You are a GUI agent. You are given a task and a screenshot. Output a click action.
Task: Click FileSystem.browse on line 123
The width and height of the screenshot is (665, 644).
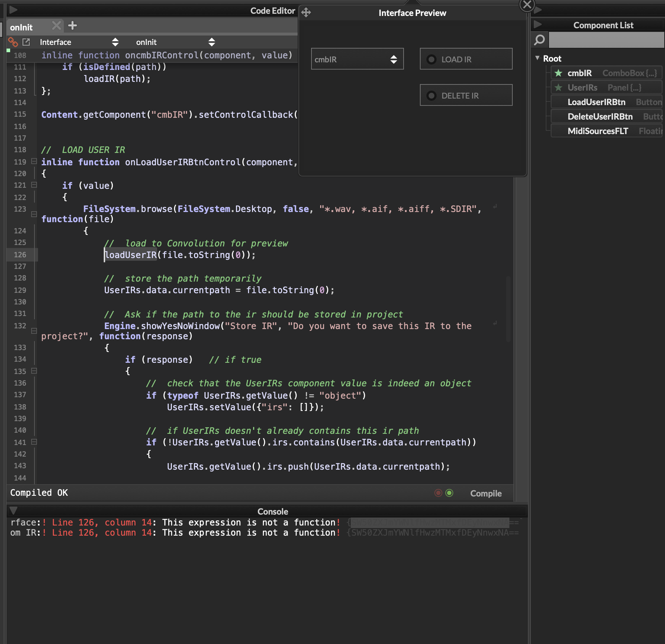(128, 209)
